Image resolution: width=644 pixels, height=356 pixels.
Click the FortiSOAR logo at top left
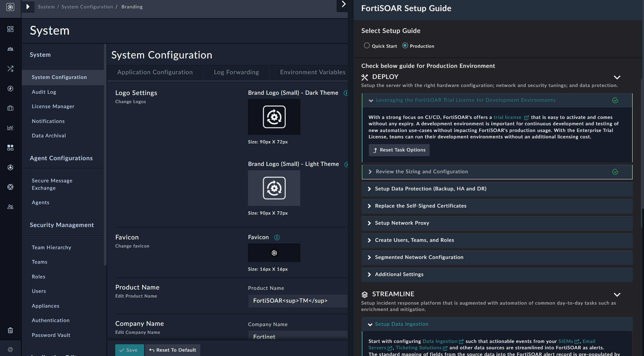point(10,6)
